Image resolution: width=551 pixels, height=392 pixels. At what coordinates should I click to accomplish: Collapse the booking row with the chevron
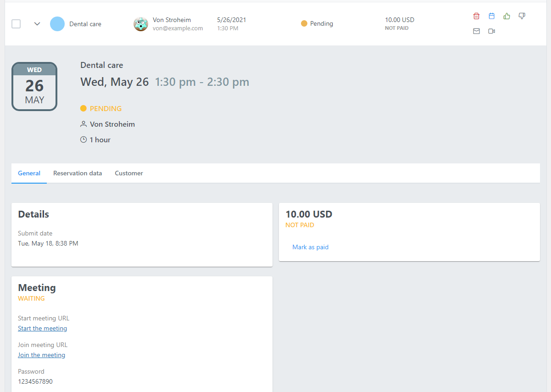(x=37, y=24)
